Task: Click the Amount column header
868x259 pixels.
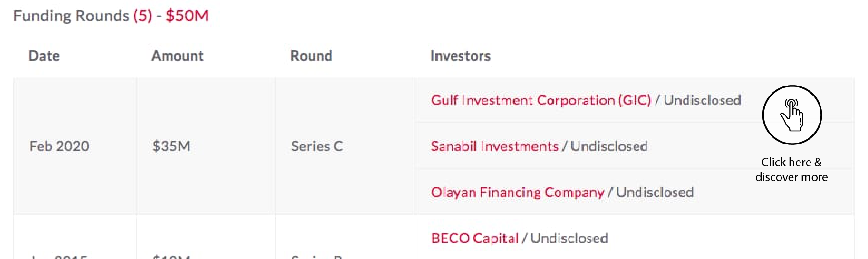Action: [x=177, y=56]
